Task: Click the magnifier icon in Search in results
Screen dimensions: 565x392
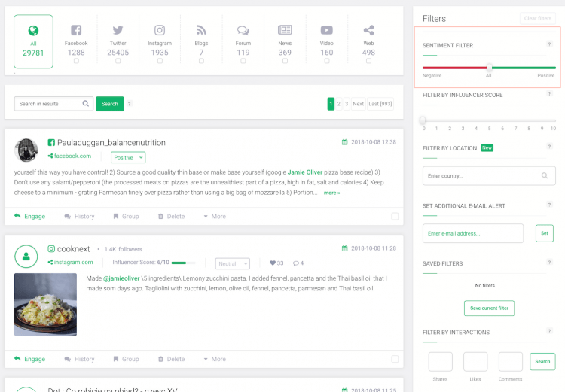Action: (x=85, y=103)
